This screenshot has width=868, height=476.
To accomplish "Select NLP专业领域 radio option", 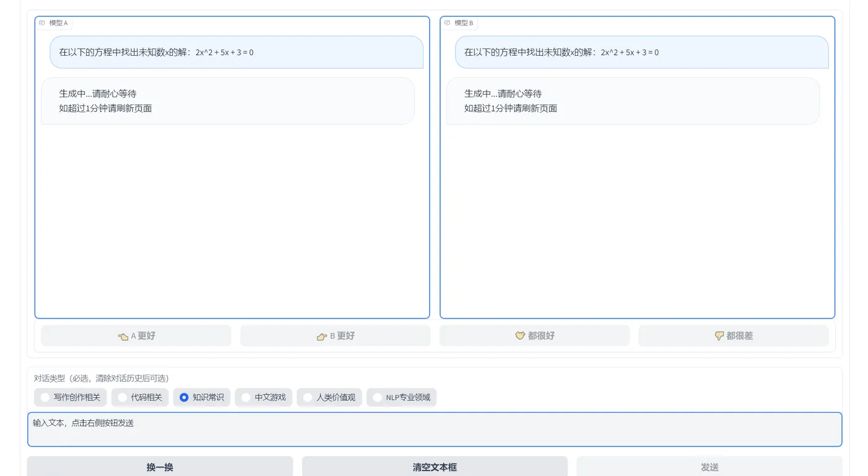I will click(402, 397).
